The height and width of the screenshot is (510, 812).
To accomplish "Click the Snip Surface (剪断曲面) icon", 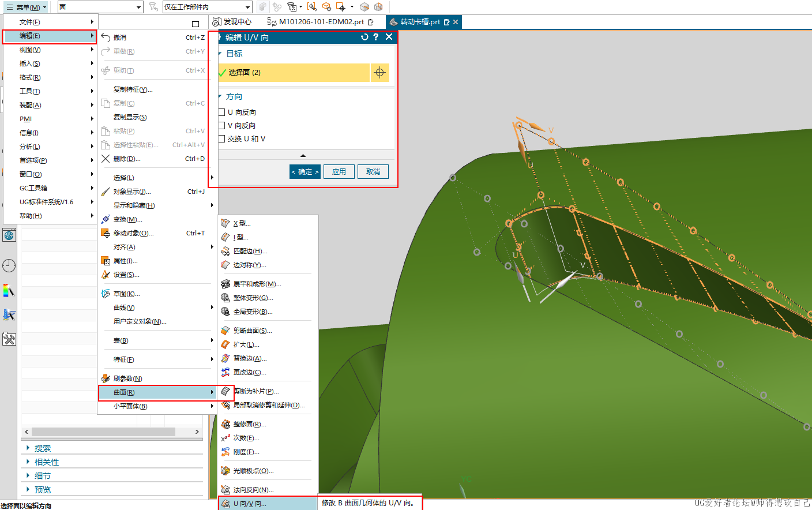I will click(225, 331).
